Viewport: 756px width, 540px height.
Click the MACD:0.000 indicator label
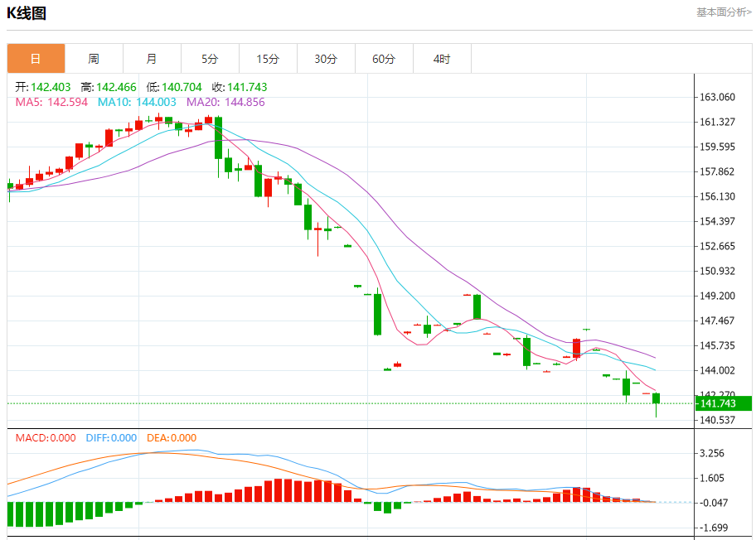point(46,438)
